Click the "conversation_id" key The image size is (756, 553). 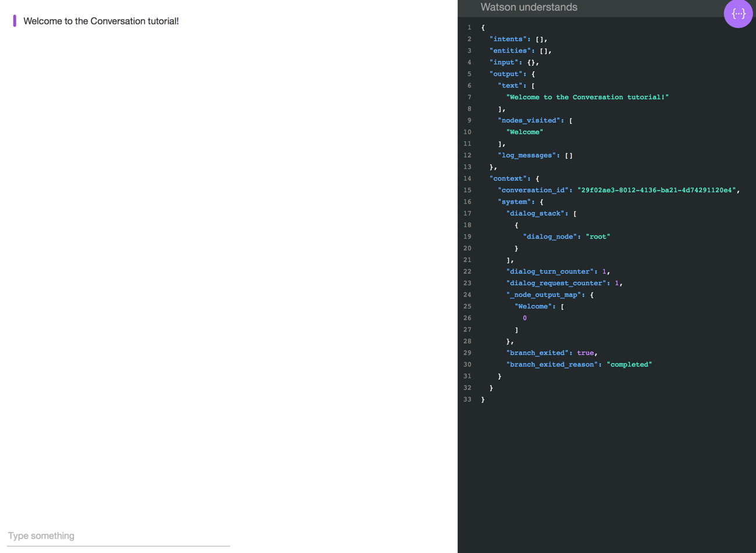[x=535, y=190]
